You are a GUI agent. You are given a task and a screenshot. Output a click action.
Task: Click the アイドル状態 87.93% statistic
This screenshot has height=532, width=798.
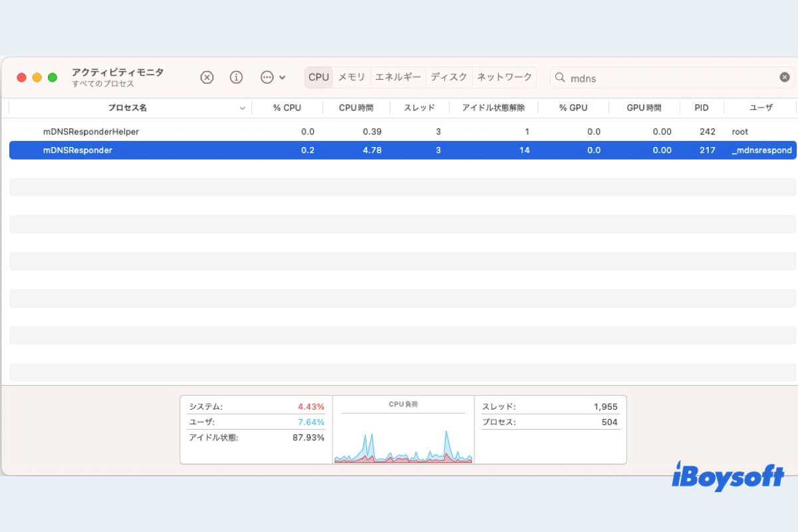click(257, 438)
